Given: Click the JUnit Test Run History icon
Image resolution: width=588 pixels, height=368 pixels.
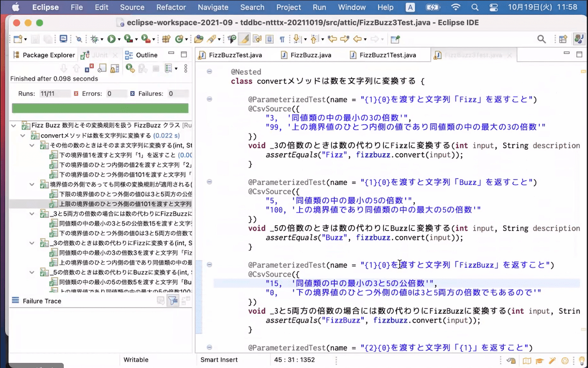Looking at the screenshot, I should pyautogui.click(x=168, y=68).
